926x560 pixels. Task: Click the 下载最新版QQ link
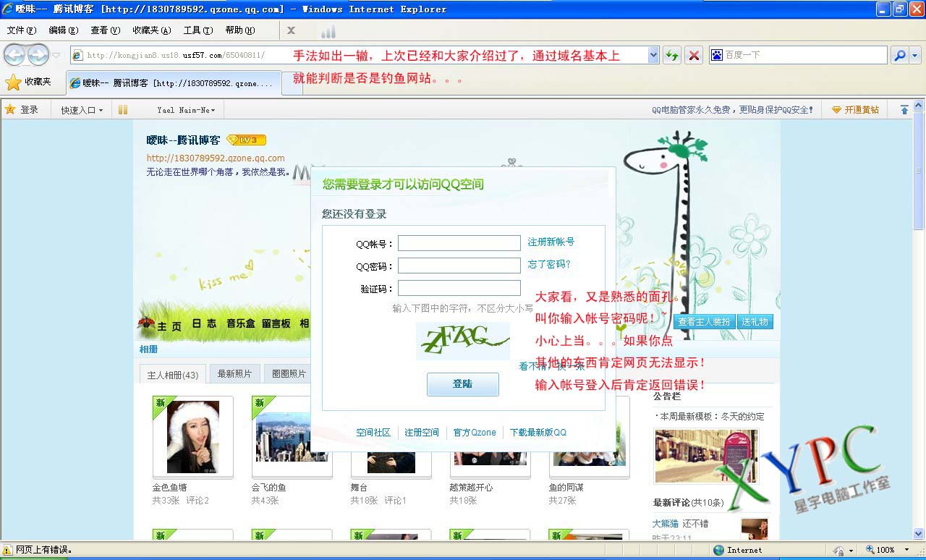pyautogui.click(x=538, y=432)
